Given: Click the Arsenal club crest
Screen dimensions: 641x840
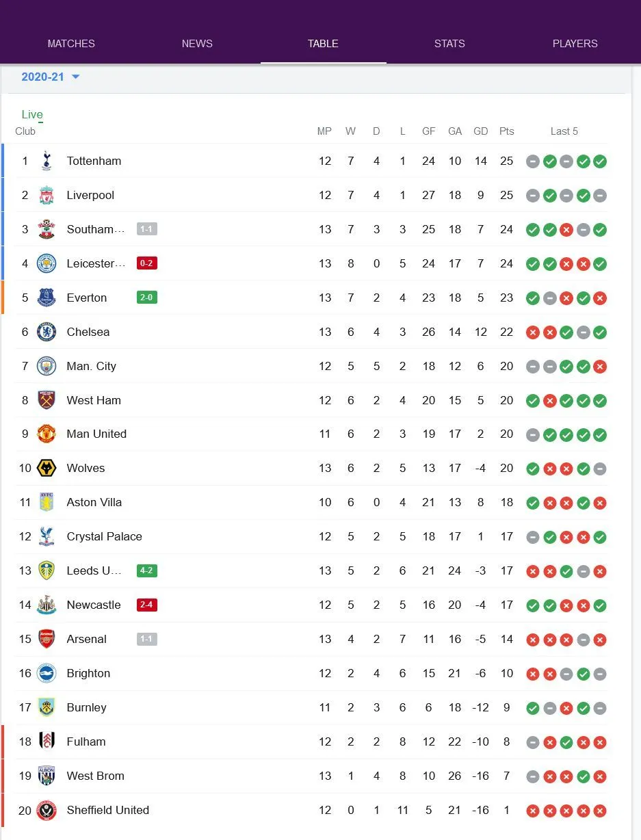Looking at the screenshot, I should 47,640.
